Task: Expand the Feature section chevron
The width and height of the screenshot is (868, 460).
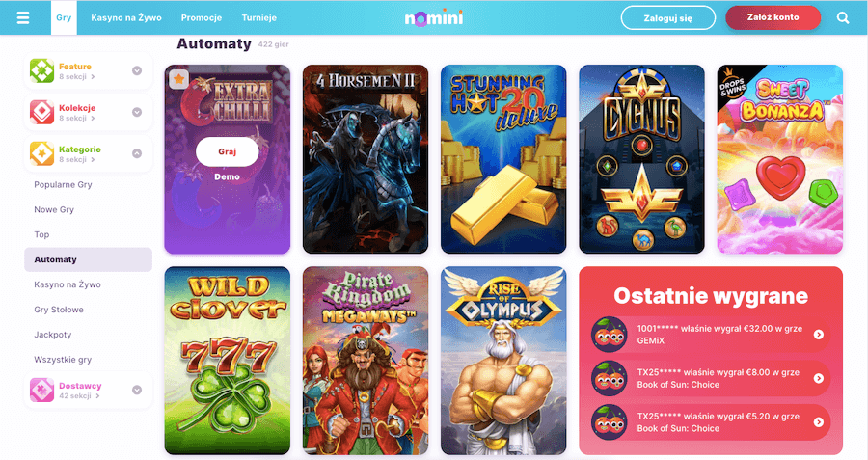Action: [137, 70]
